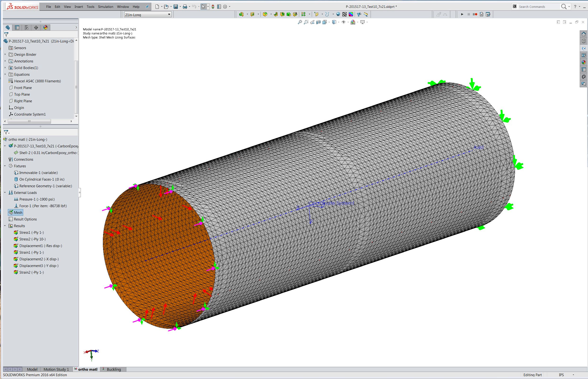Click the filter funnel above feature tree
The image size is (588, 379).
point(6,34)
